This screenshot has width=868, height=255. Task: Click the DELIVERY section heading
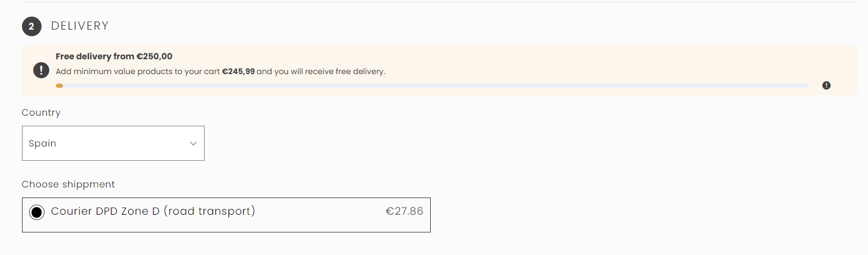[x=80, y=26]
